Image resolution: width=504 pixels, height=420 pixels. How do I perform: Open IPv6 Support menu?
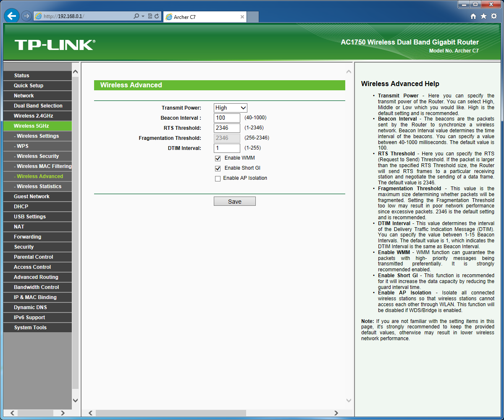coord(37,318)
